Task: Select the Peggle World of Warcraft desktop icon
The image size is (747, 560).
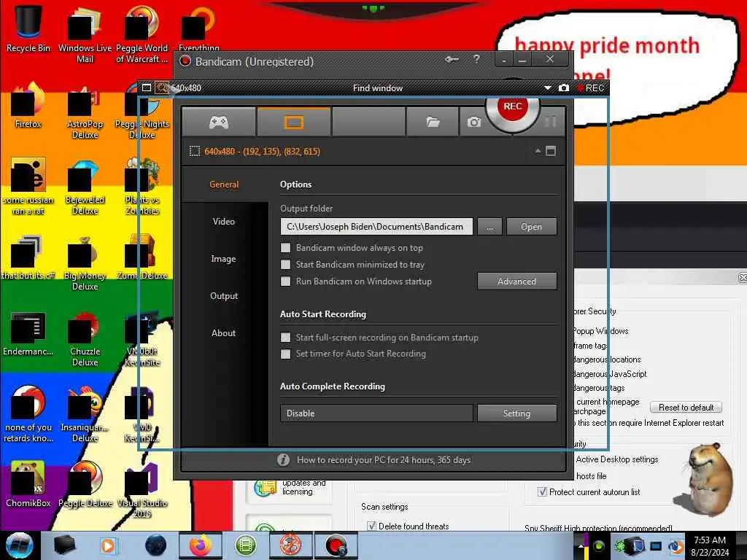Action: point(142,34)
